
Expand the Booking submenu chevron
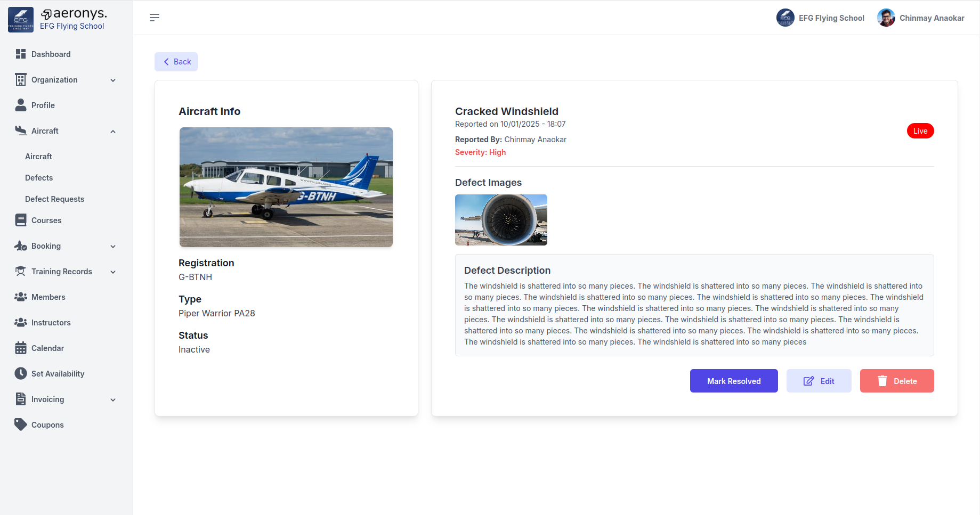113,246
